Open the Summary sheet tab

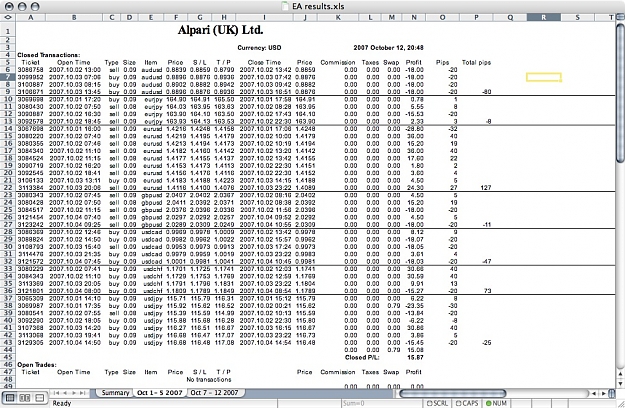(115, 393)
